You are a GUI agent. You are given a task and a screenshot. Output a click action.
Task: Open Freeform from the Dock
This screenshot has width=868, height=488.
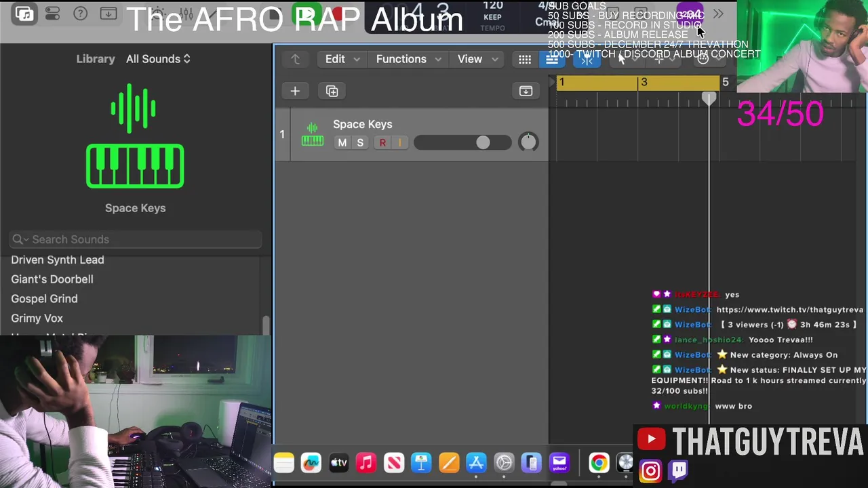311,463
